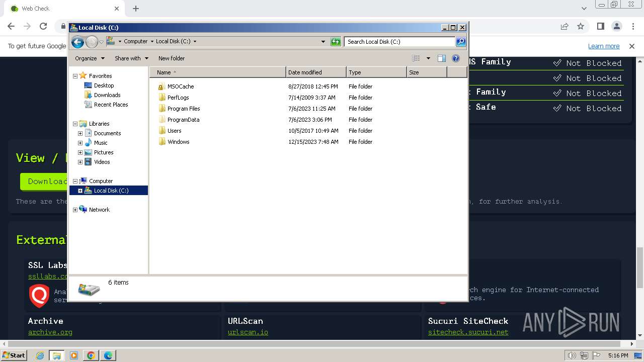Open the Organize menu
This screenshot has width=644, height=362.
(90, 58)
